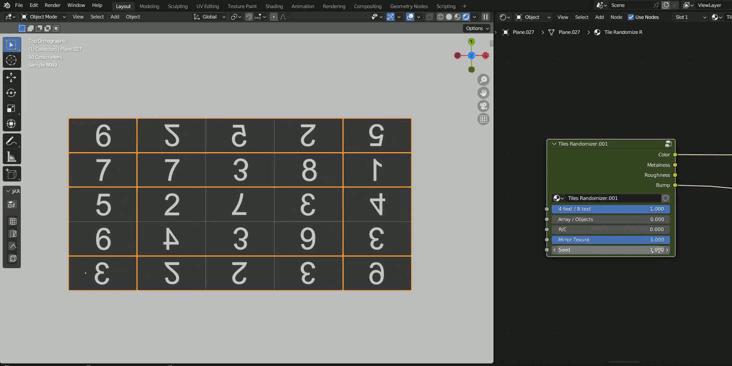Toggle snapping magnet button
The image size is (732, 366).
(x=249, y=17)
